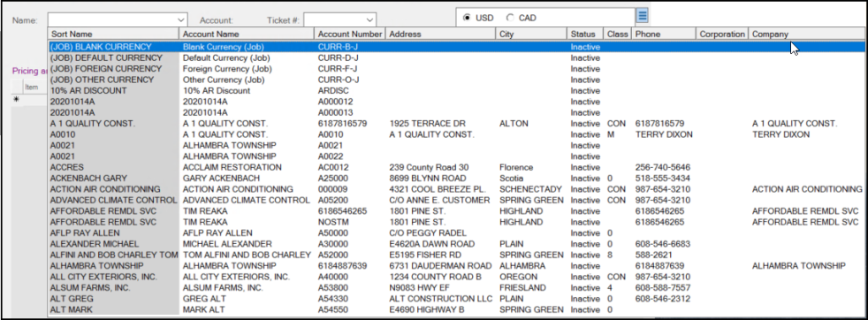This screenshot has width=868, height=320.
Task: Click address C/O ANNE E. CUSTOMER
Action: pyautogui.click(x=439, y=200)
